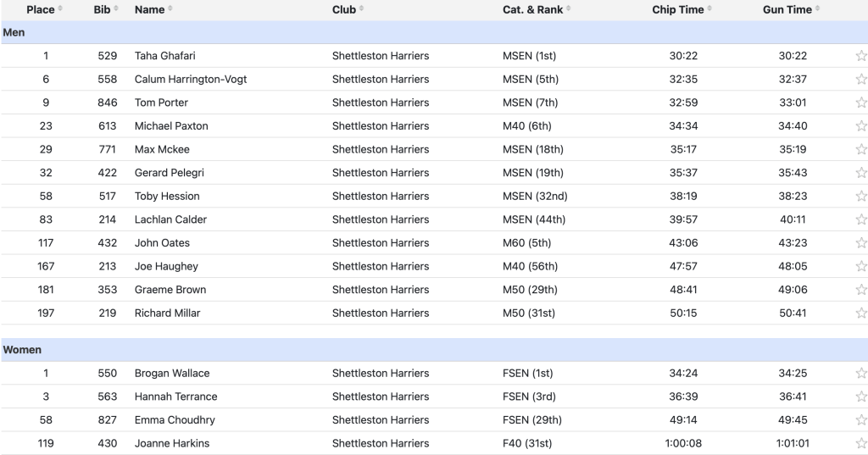
Task: Open Emma Choudhry's result entry
Action: point(175,419)
